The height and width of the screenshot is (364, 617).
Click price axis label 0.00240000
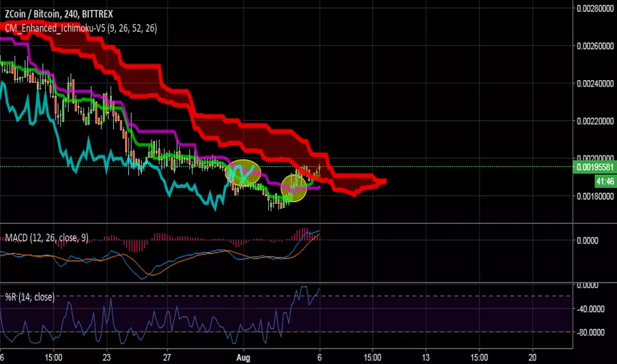click(595, 83)
